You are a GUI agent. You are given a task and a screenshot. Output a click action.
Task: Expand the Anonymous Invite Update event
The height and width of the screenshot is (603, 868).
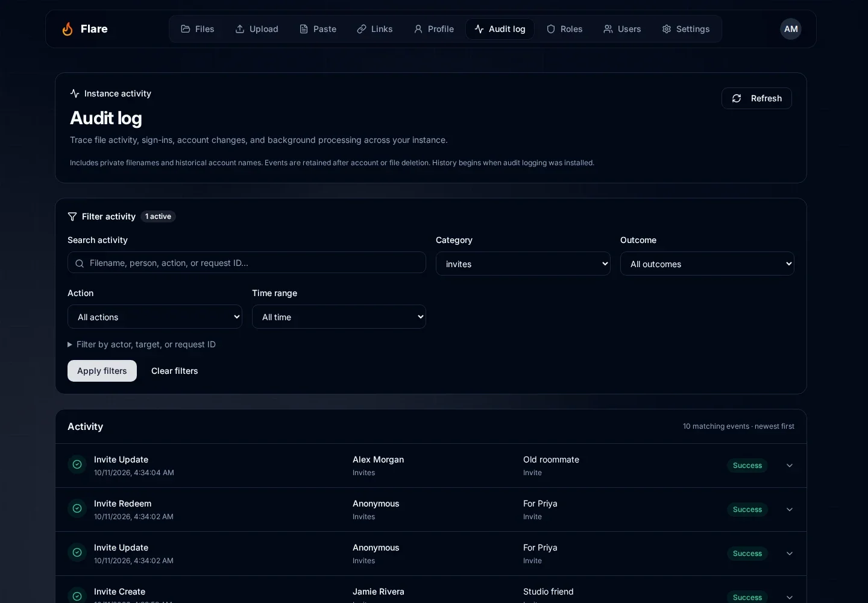[x=790, y=554]
